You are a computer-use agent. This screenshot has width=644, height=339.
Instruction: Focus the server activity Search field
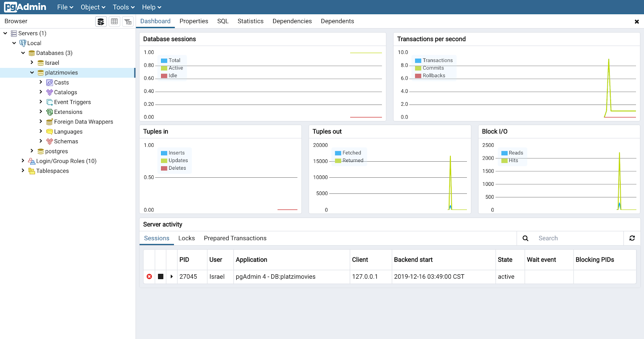coord(579,238)
